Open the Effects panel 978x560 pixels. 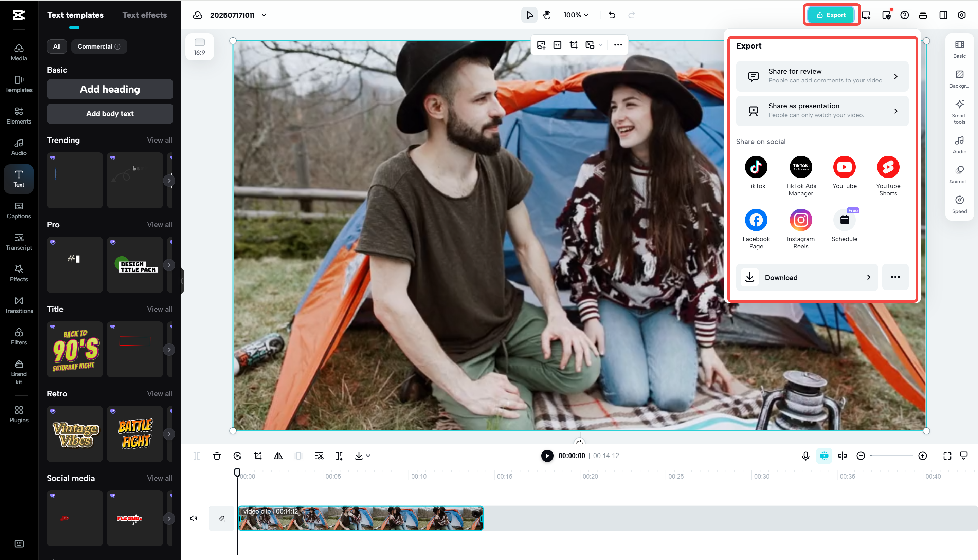(x=18, y=273)
